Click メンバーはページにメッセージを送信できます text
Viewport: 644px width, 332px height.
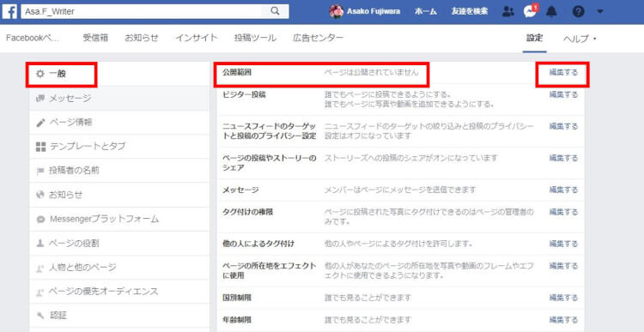pos(400,190)
